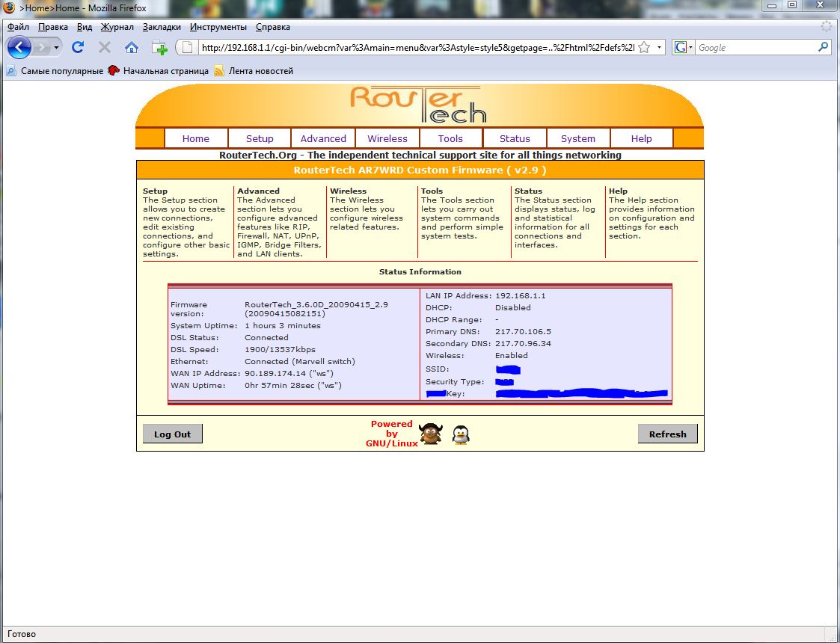The image size is (840, 643).
Task: Open the Google search engine selector
Action: click(x=684, y=48)
